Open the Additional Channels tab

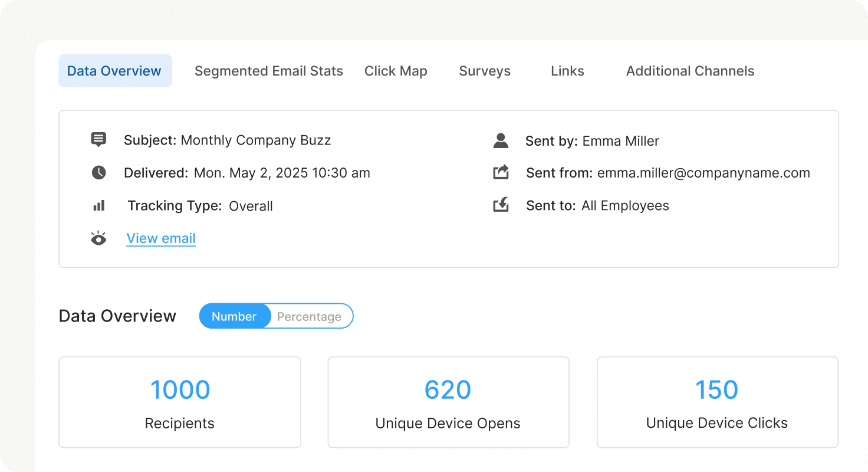690,71
